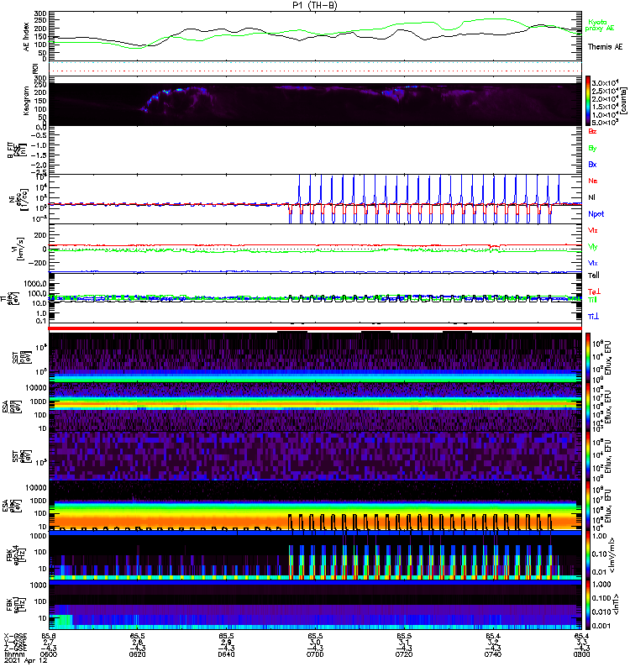
Task: Click the red 'Ne' legend label
Action: coord(593,181)
